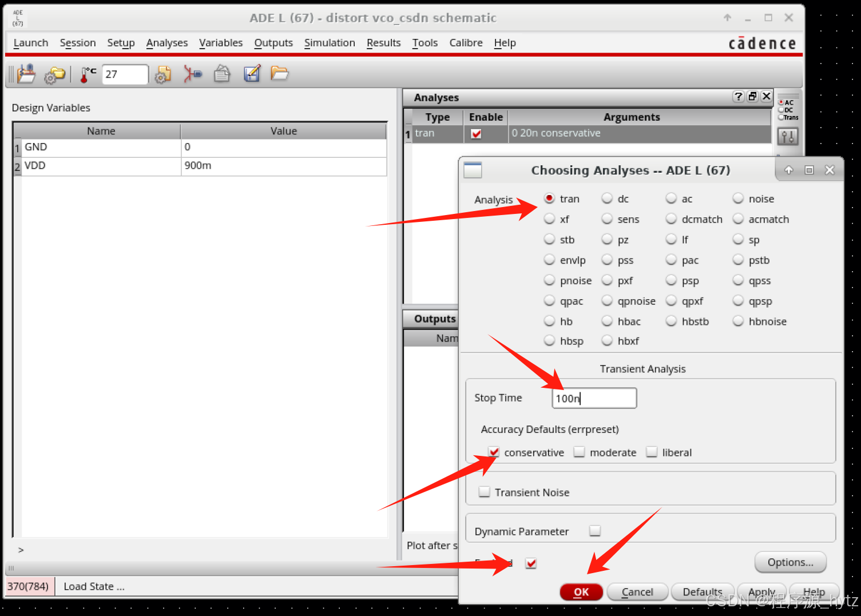The height and width of the screenshot is (616, 861).
Task: Click the folder-with-gear setup icon
Action: click(x=55, y=75)
